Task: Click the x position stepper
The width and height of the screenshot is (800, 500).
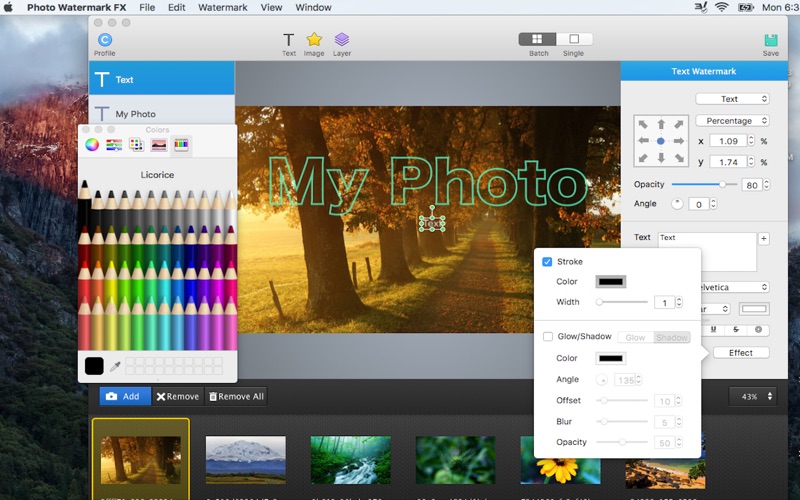Action: coord(751,141)
